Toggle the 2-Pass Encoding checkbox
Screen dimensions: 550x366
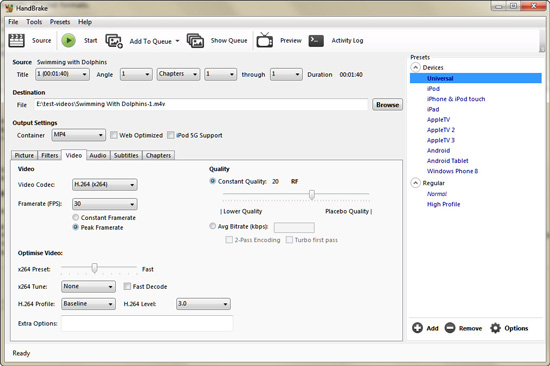coord(229,240)
